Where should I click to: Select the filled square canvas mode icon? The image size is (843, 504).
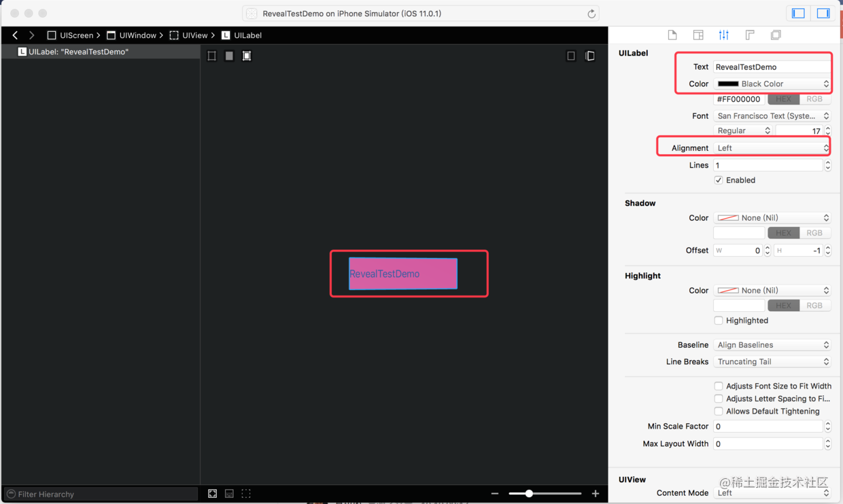coord(229,56)
